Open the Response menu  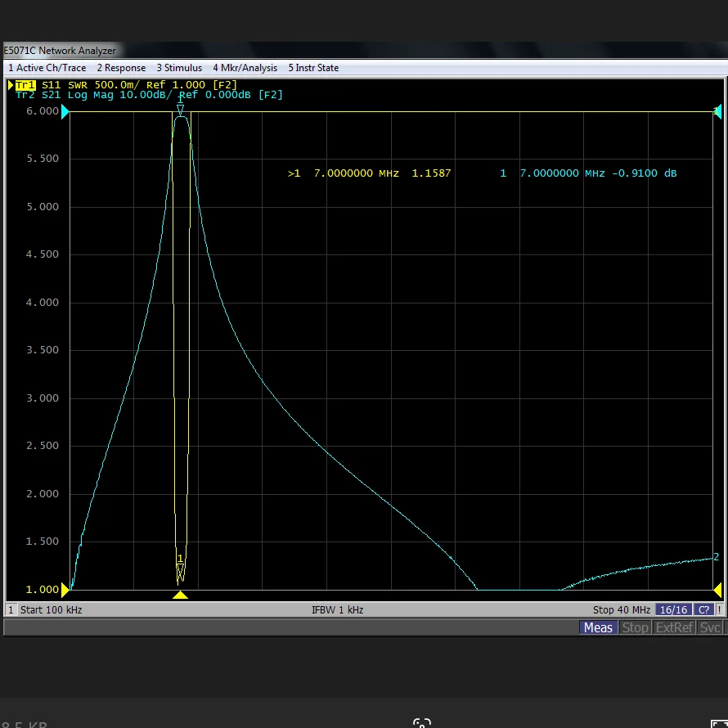(121, 68)
